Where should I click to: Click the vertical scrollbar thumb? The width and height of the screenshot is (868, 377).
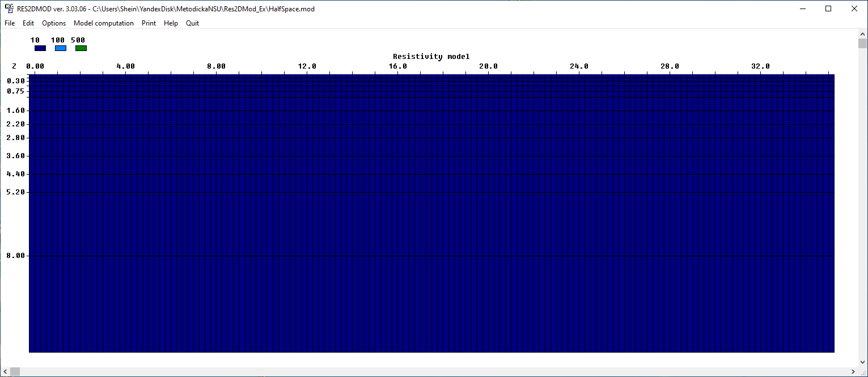point(862,44)
